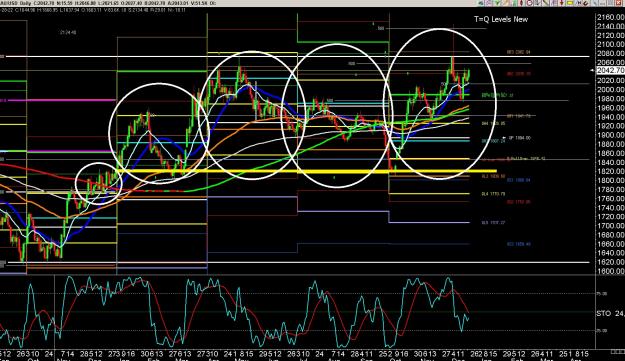Image resolution: width=625 pixels, height=361 pixels.
Task: Click the 25.00 stochastic level label
Action: pos(602,331)
